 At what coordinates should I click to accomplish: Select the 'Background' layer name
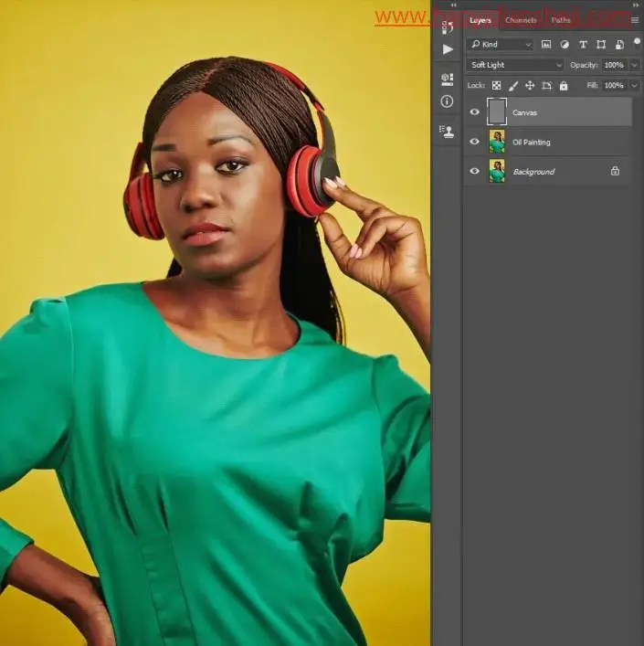pos(533,172)
